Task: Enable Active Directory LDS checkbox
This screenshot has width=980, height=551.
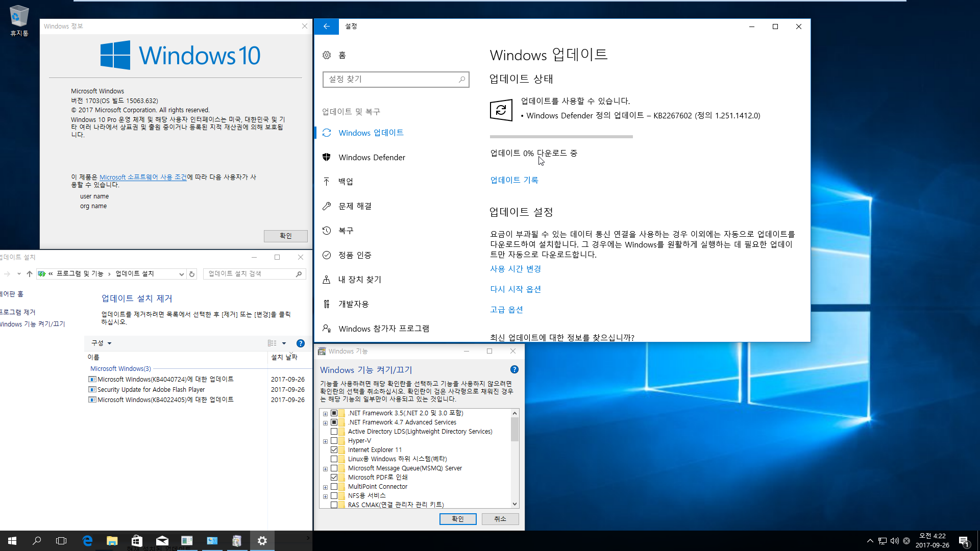Action: tap(334, 432)
